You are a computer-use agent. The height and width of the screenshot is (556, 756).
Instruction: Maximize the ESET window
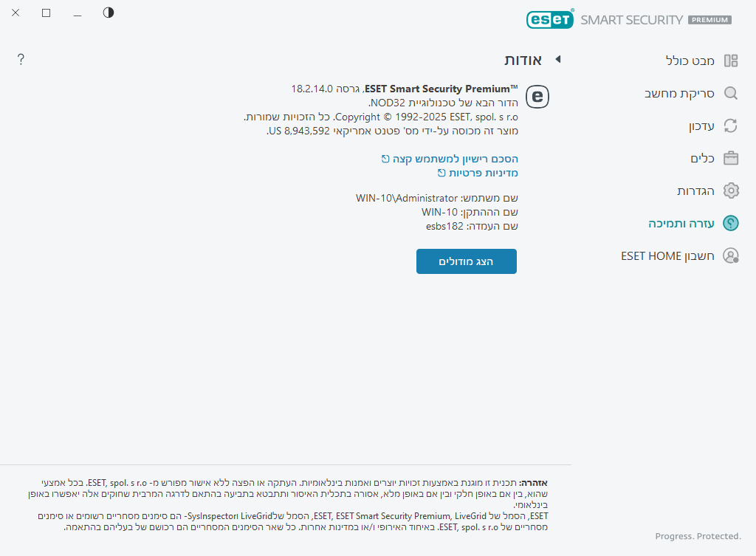tap(47, 13)
